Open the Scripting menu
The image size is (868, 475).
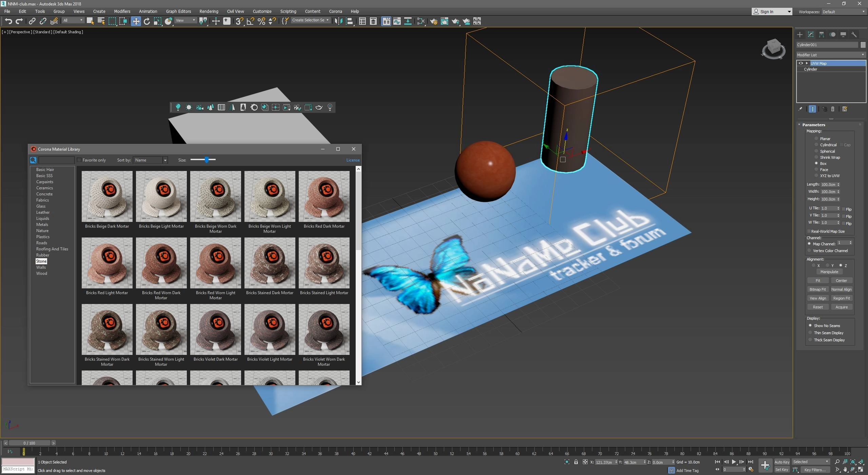tap(288, 11)
